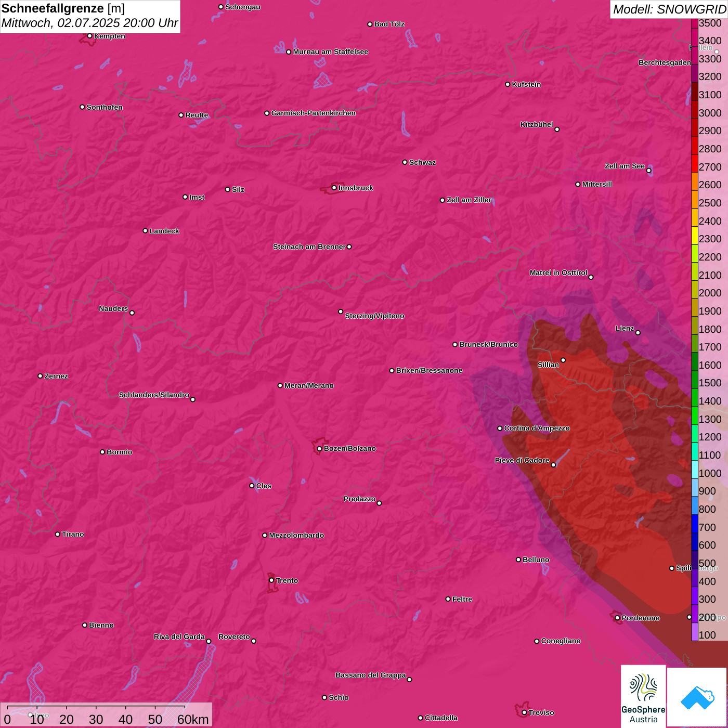728x728 pixels.
Task: Click the Kitzbühel label
Action: pyautogui.click(x=537, y=124)
